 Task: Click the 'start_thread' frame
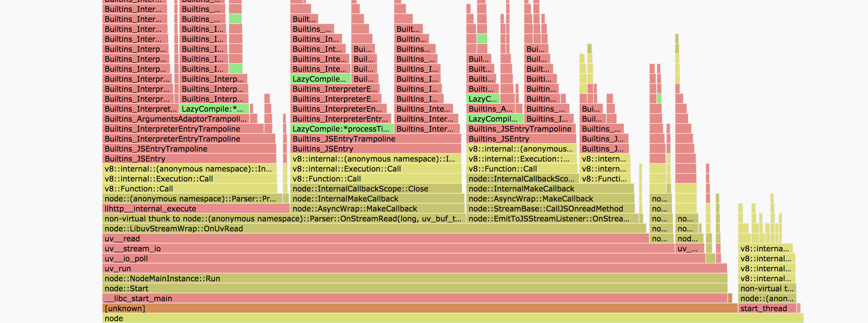(x=767, y=308)
